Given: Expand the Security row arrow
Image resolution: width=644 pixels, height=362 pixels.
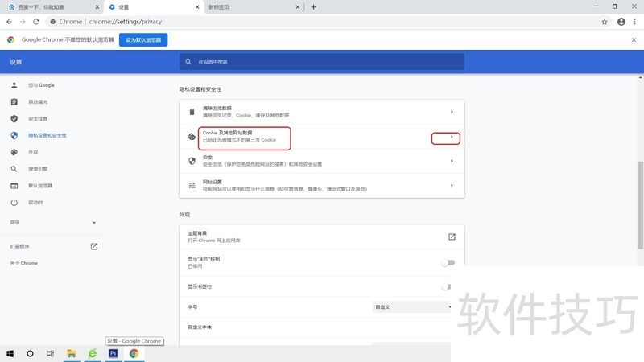Looking at the screenshot, I should (452, 161).
